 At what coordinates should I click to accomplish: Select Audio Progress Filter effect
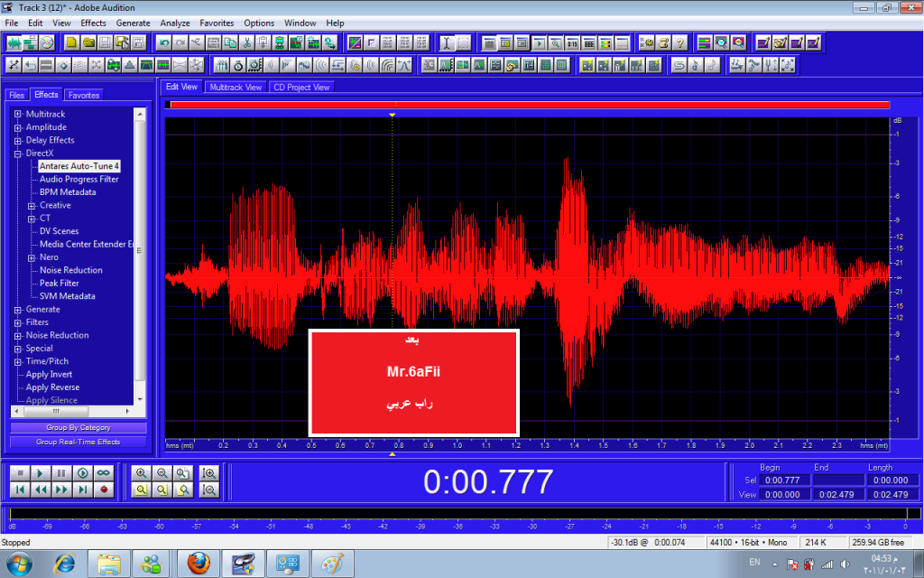(79, 180)
